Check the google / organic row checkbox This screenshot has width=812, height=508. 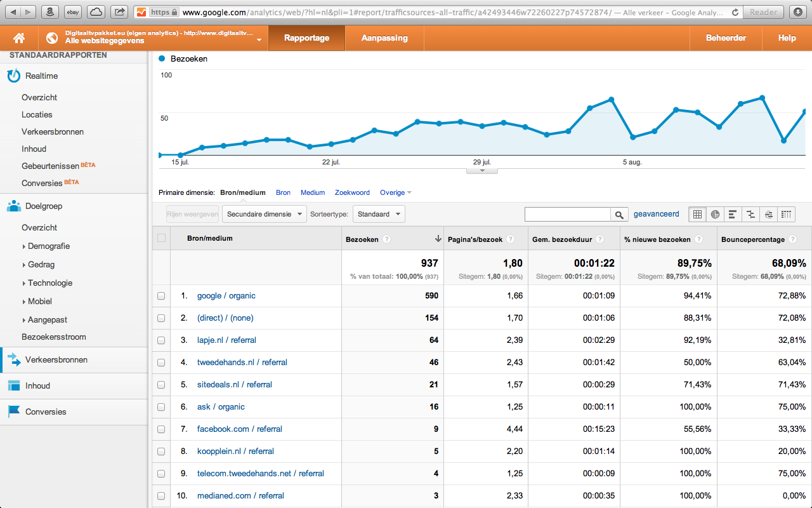[x=161, y=296]
